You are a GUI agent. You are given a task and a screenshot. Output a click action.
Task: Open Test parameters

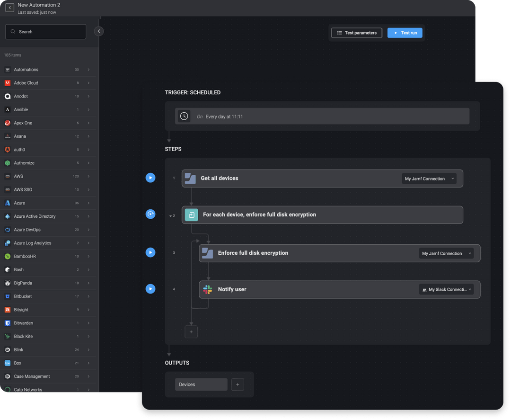pyautogui.click(x=356, y=33)
